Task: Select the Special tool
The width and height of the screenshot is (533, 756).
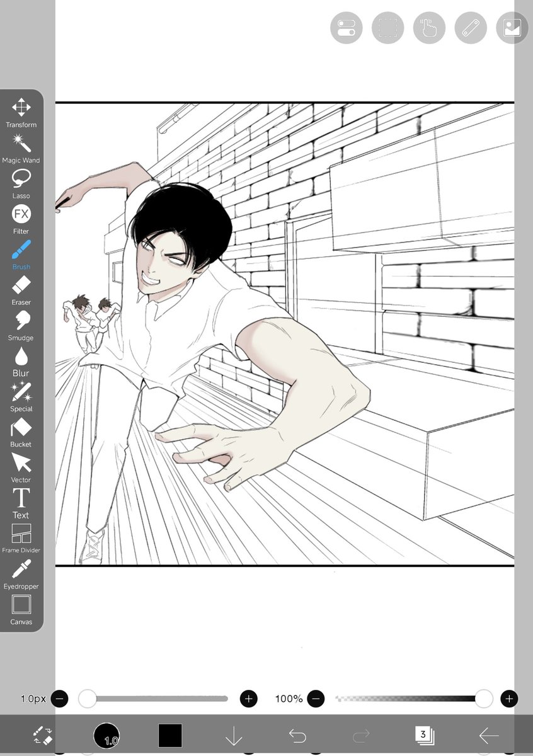Action: (x=21, y=397)
